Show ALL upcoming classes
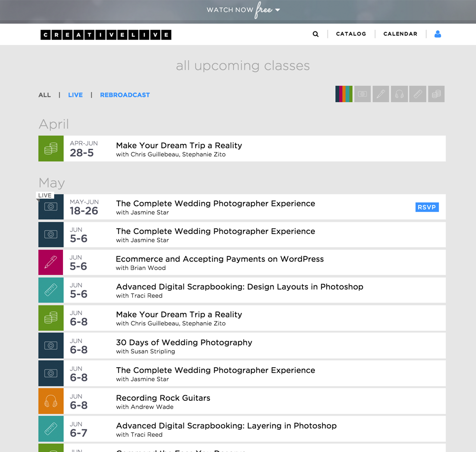This screenshot has width=476, height=452. (45, 95)
